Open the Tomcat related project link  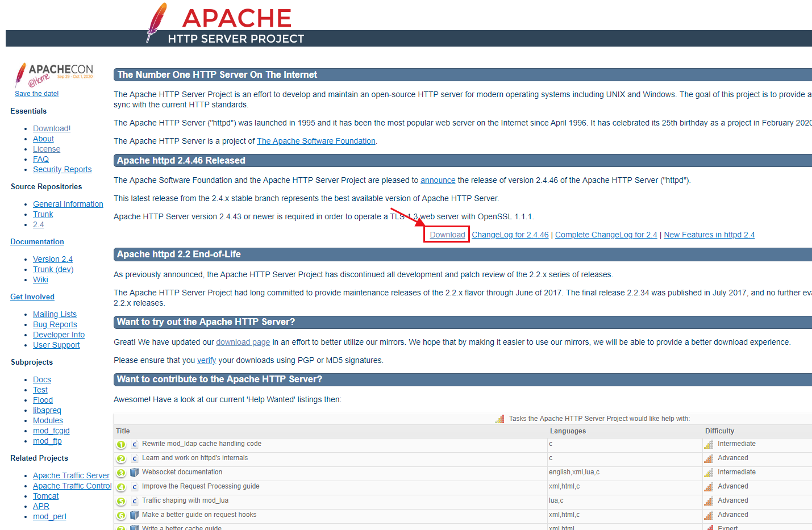45,496
